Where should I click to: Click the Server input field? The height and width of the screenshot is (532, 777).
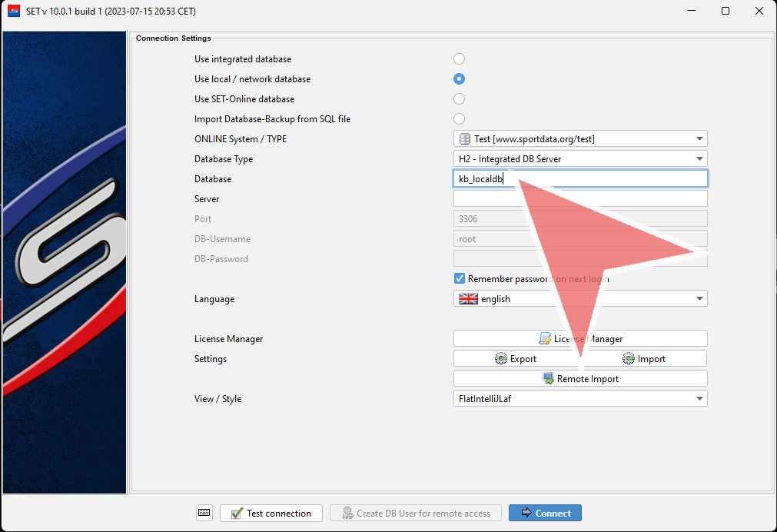click(x=580, y=199)
